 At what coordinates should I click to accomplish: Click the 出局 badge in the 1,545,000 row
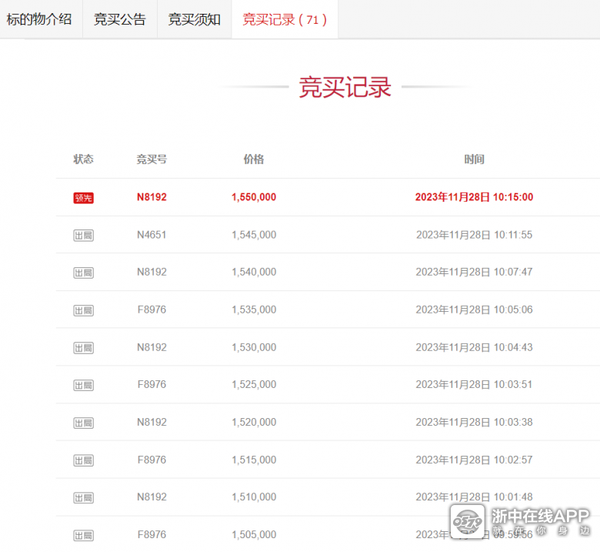pos(83,235)
